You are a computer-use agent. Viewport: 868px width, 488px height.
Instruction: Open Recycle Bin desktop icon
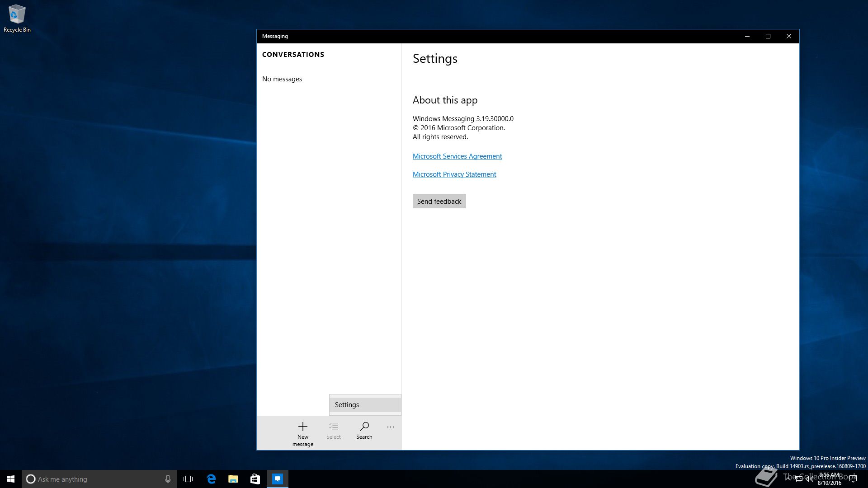click(17, 18)
